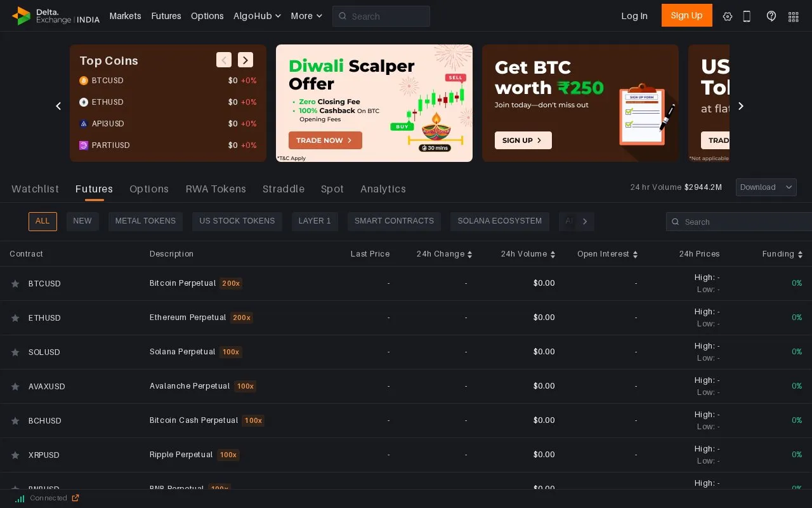Click PARTIUSD in Top Coins

coord(110,145)
